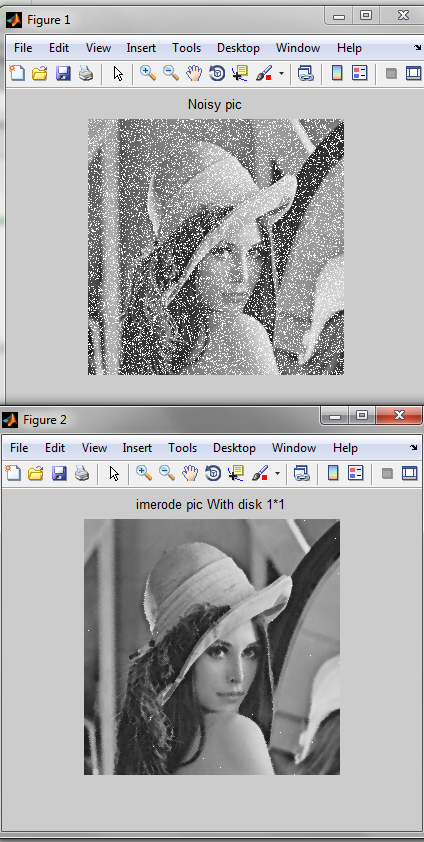Click Save Figure icon in Figure 2
This screenshot has width=424, height=842.
tap(59, 473)
